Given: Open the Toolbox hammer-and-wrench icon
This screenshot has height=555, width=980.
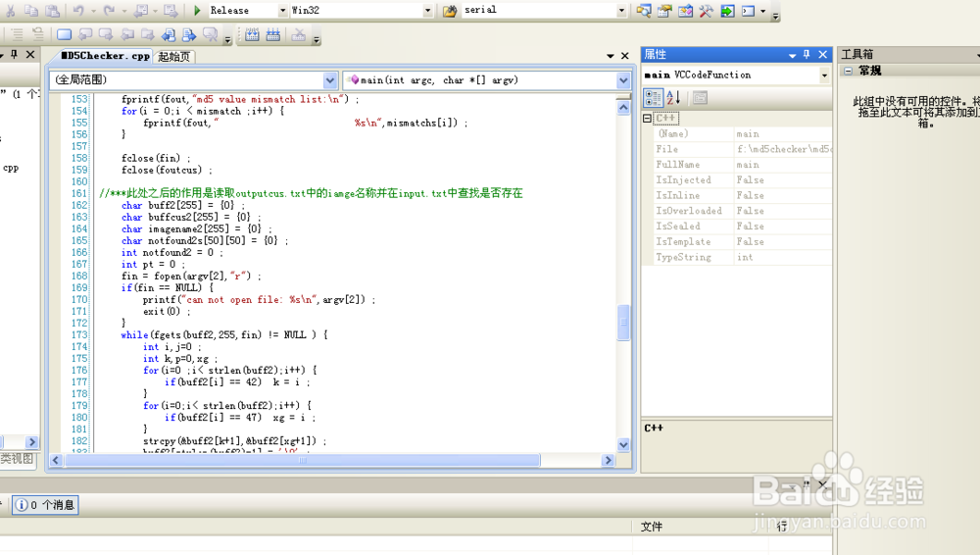Looking at the screenshot, I should [707, 11].
